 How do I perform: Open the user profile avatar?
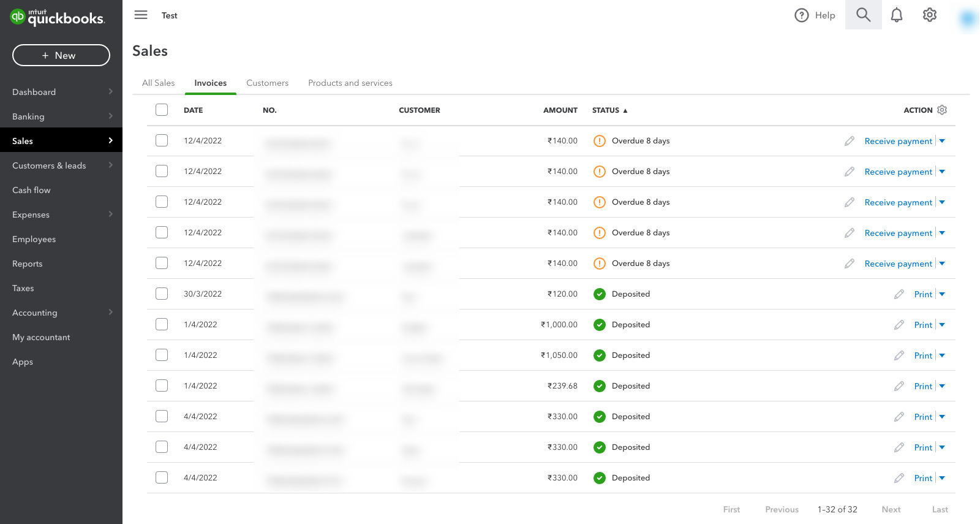tap(968, 19)
